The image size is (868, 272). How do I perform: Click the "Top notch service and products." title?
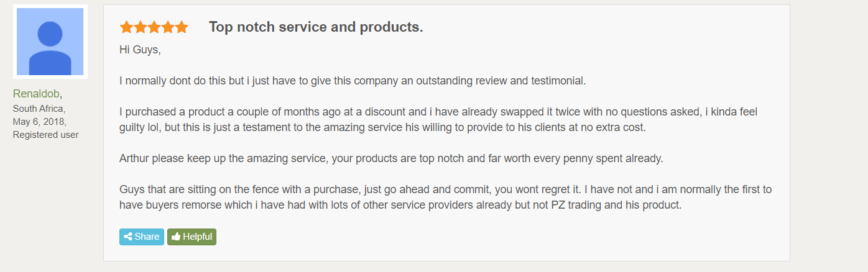[316, 27]
